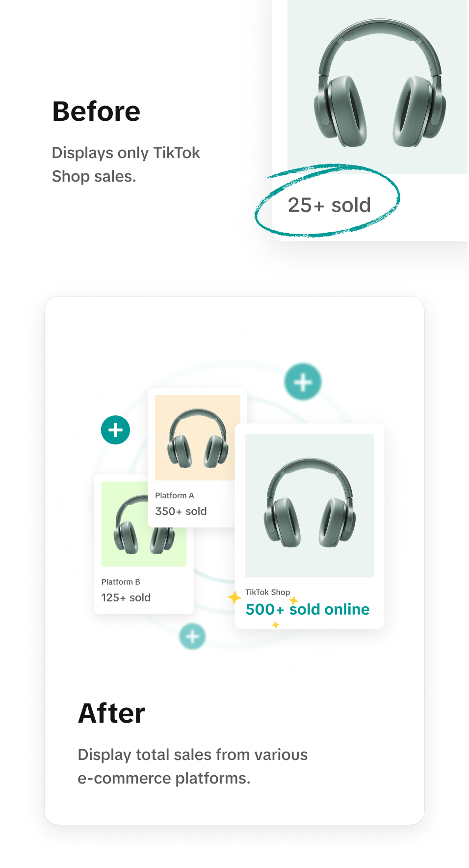Select the Platform A headphones thumbnail
The width and height of the screenshot is (469, 868).
click(197, 437)
